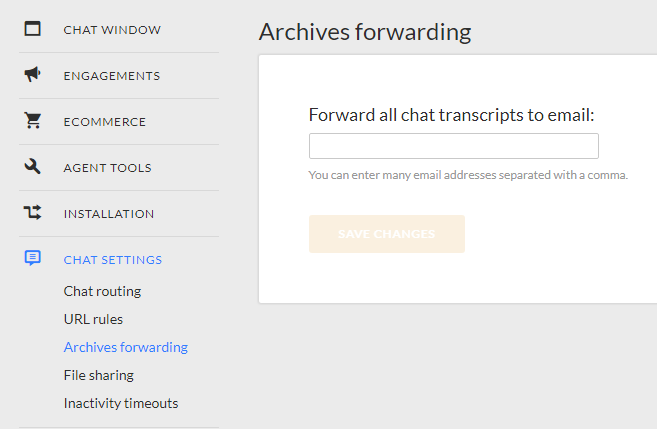The image size is (657, 429).
Task: Click the "Forward all chat transcripts" label
Action: point(452,114)
